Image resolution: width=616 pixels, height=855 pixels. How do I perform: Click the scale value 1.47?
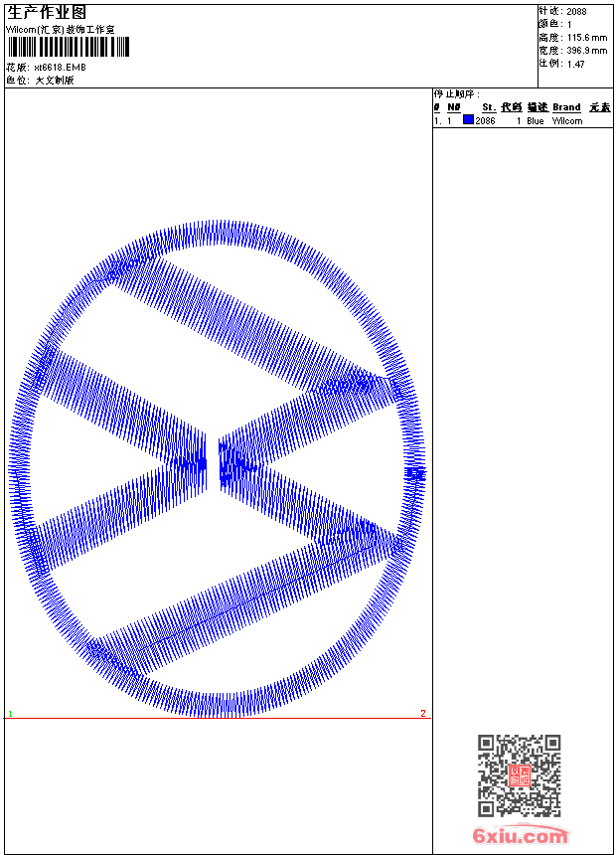coord(575,64)
